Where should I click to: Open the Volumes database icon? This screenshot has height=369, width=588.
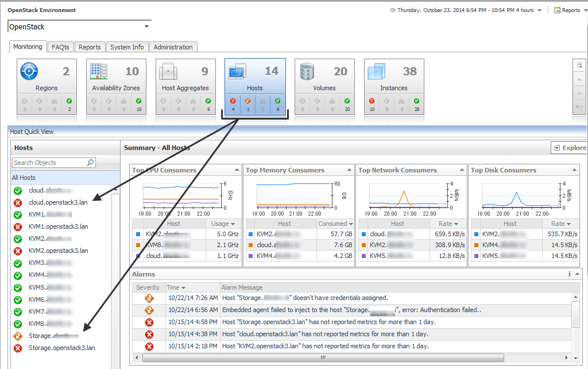tap(307, 71)
